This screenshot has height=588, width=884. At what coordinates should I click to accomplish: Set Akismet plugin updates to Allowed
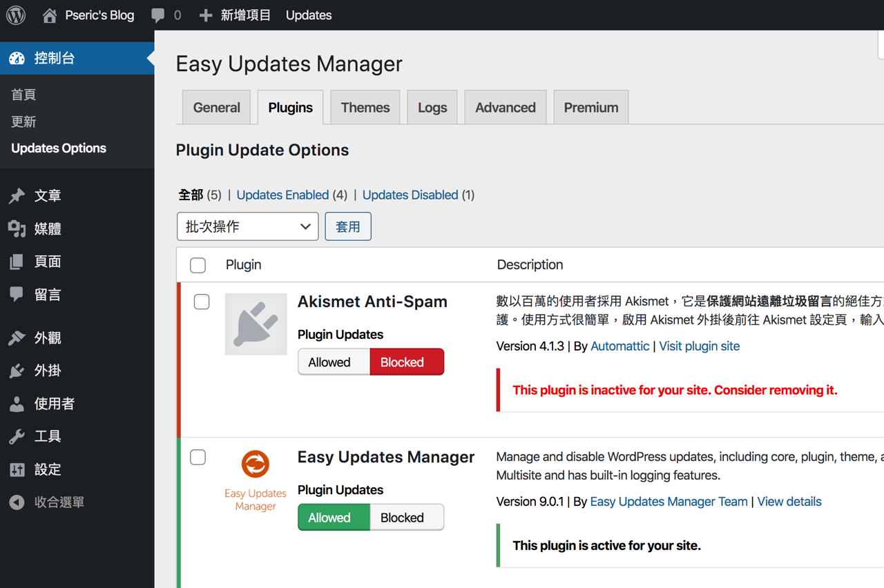[334, 362]
